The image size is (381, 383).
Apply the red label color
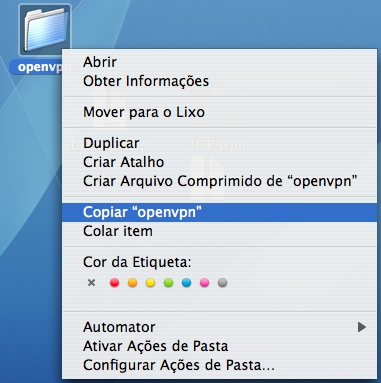tap(114, 283)
